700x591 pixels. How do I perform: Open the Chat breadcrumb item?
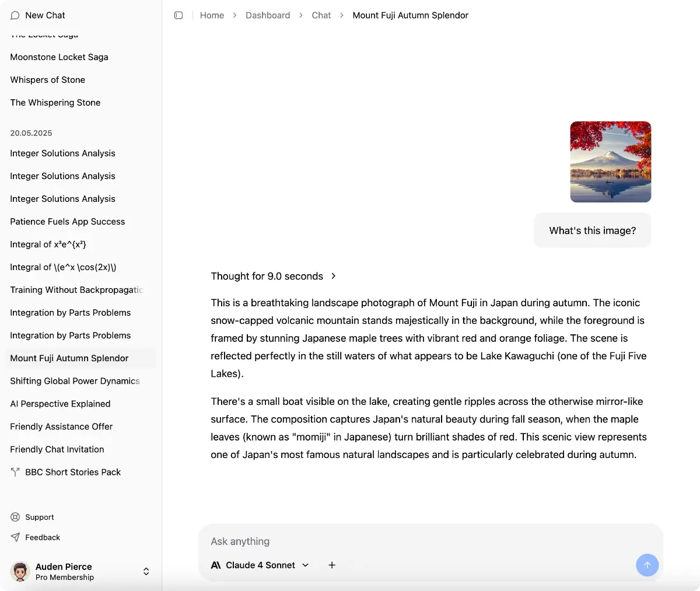click(321, 15)
